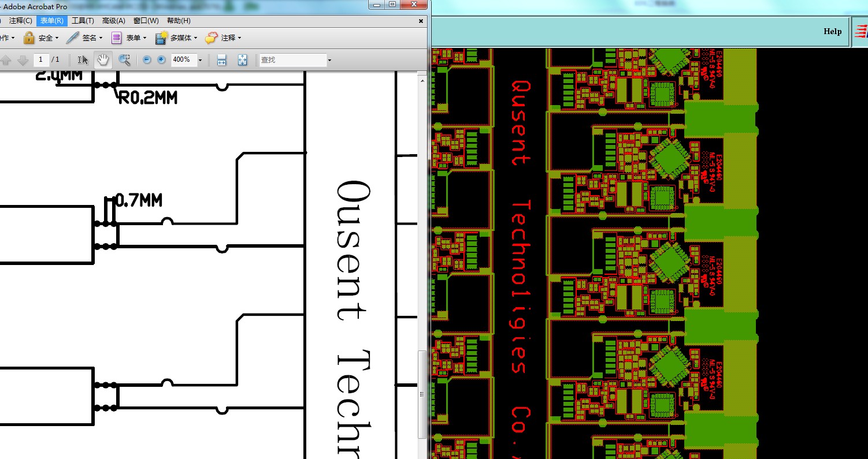This screenshot has width=868, height=459.
Task: Open the 高级(A) menu
Action: point(113,21)
